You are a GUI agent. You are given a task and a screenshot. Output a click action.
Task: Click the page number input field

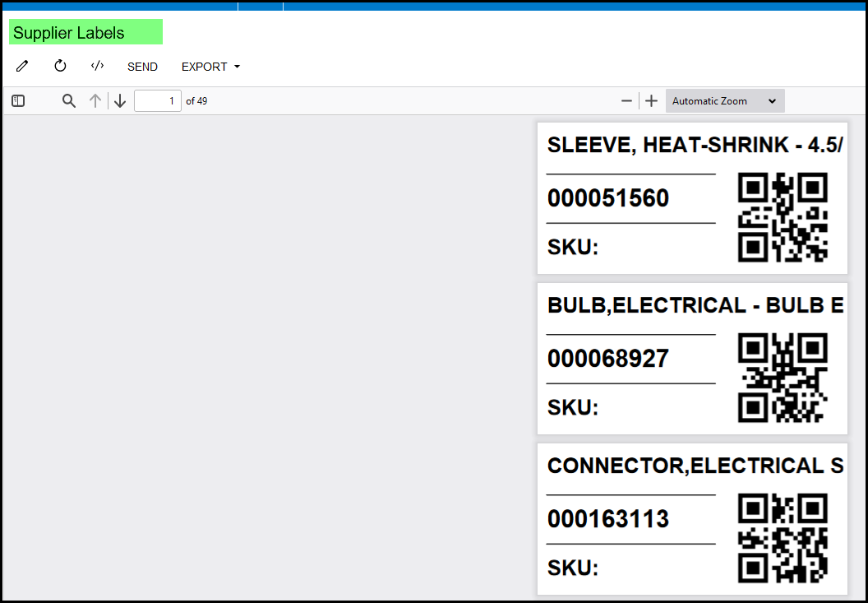[x=158, y=101]
